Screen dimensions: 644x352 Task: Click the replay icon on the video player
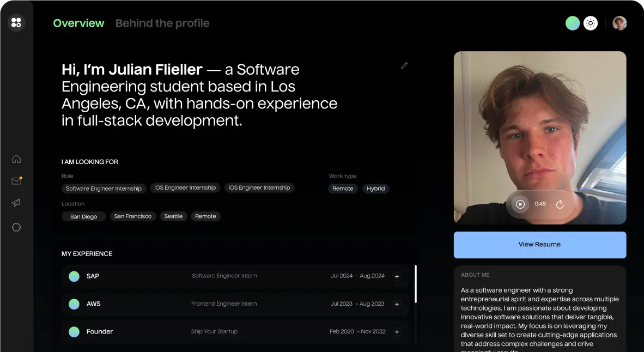[560, 204]
